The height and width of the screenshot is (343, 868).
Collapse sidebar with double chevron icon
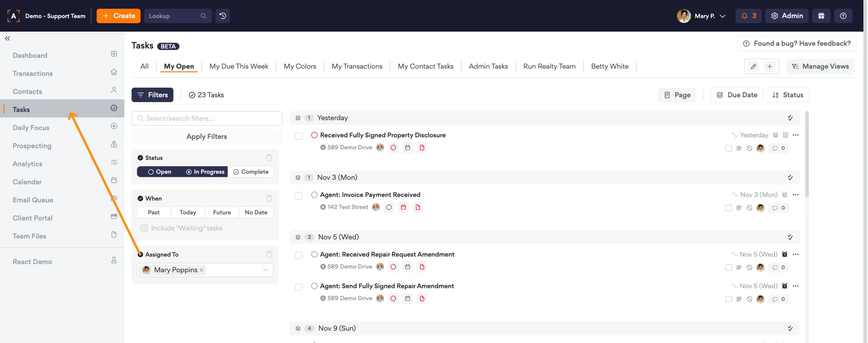click(8, 39)
